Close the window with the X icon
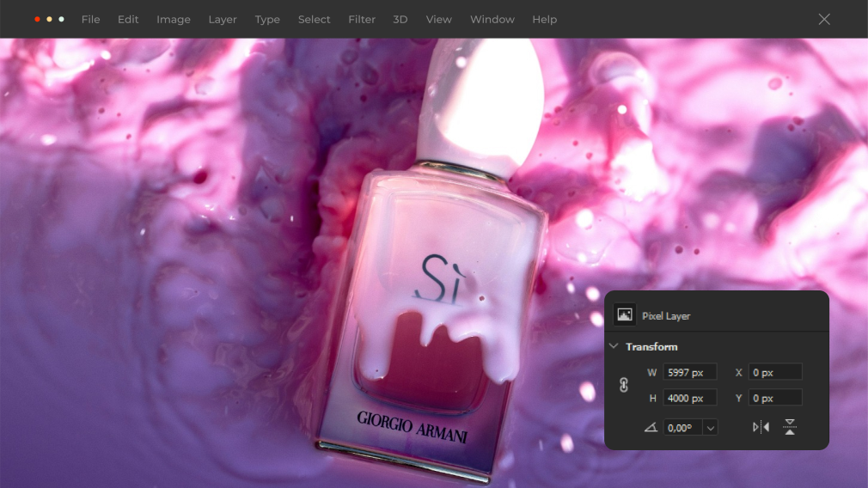868x488 pixels. 824,20
